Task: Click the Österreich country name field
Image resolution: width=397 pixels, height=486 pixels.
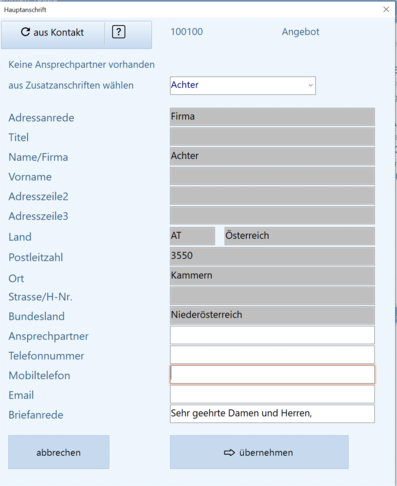Action: (x=299, y=236)
